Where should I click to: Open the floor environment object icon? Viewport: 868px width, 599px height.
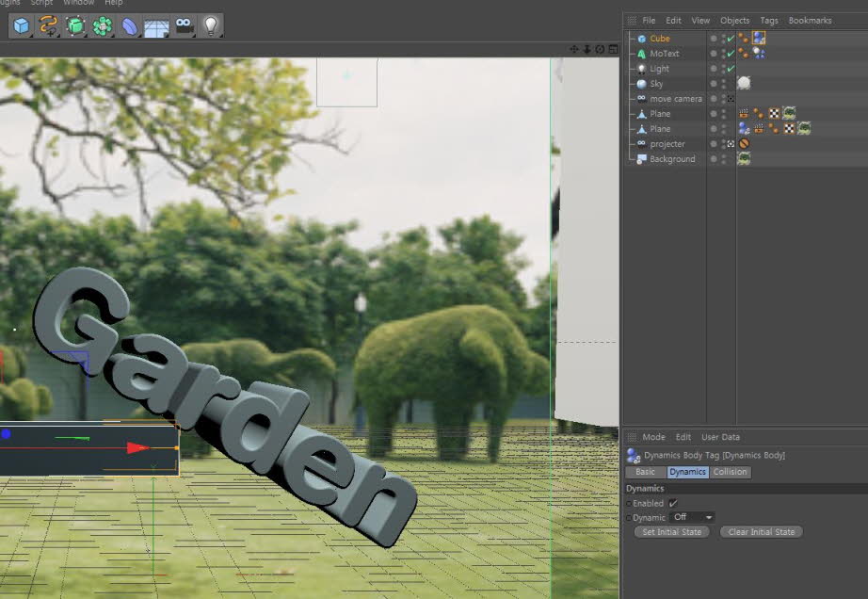(x=156, y=27)
